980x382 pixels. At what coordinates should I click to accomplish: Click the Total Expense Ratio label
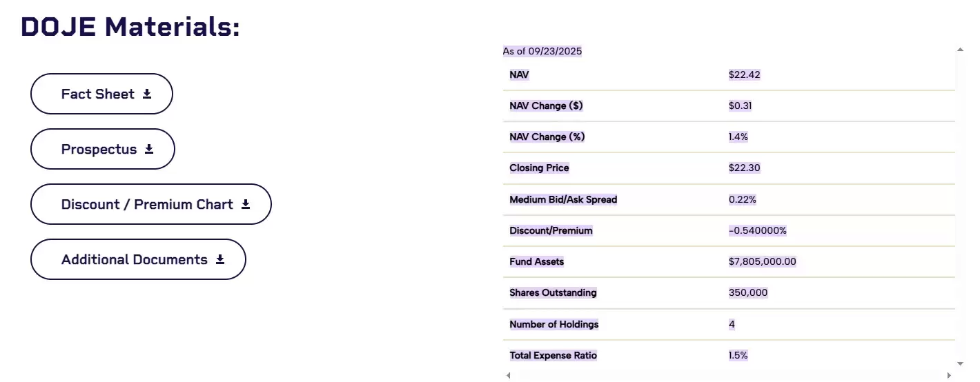coord(553,356)
